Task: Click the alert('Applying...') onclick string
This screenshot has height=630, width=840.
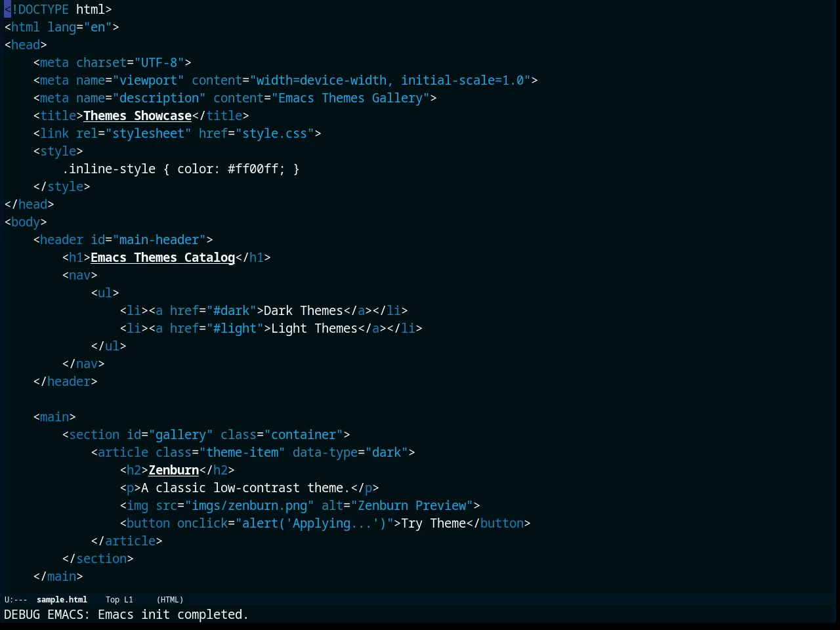Action: (x=314, y=524)
